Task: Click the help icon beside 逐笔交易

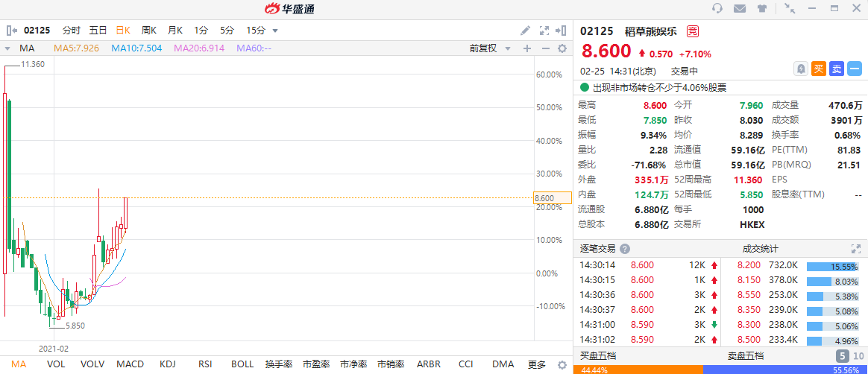Action: pyautogui.click(x=625, y=249)
